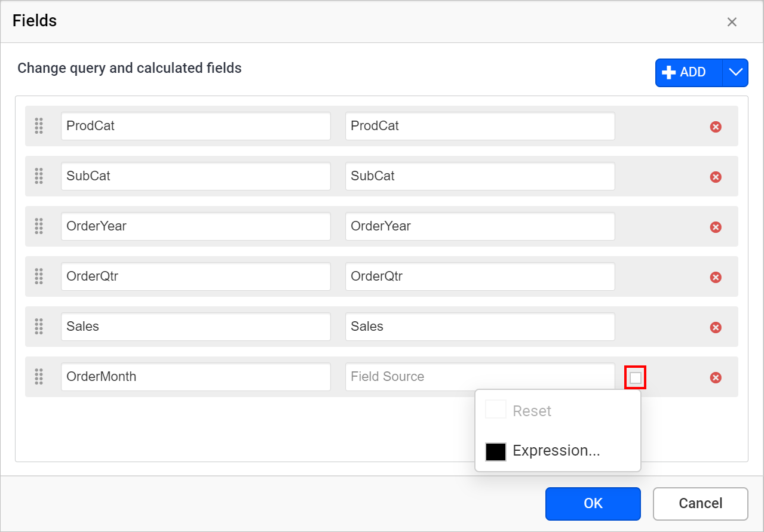The image size is (764, 532).
Task: Remove the OrderQtr field
Action: [x=716, y=277]
